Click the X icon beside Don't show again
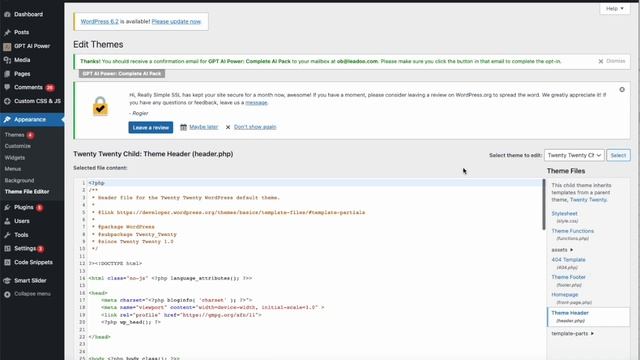The height and width of the screenshot is (360, 640). tap(228, 127)
